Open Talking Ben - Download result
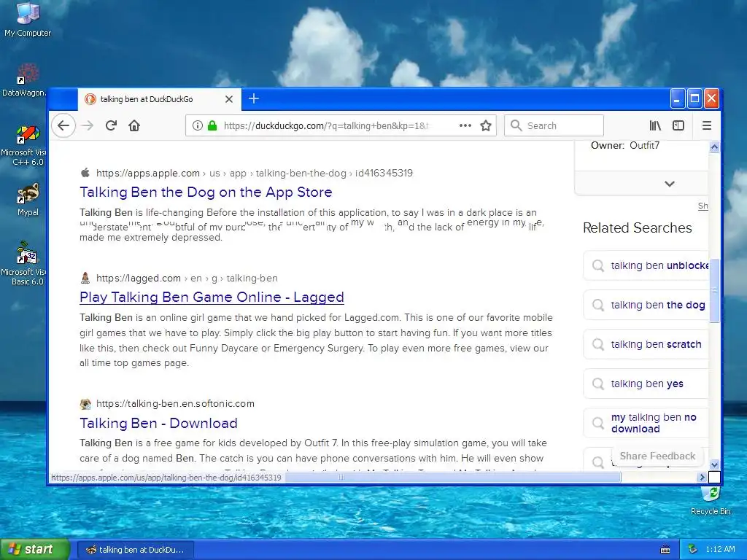The width and height of the screenshot is (747, 560). (x=158, y=423)
